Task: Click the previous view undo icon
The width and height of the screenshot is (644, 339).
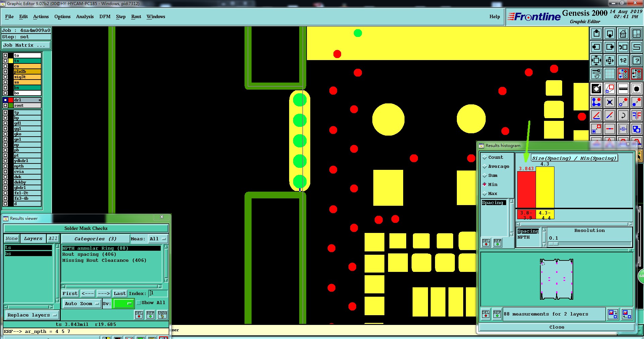Action: pos(623,47)
